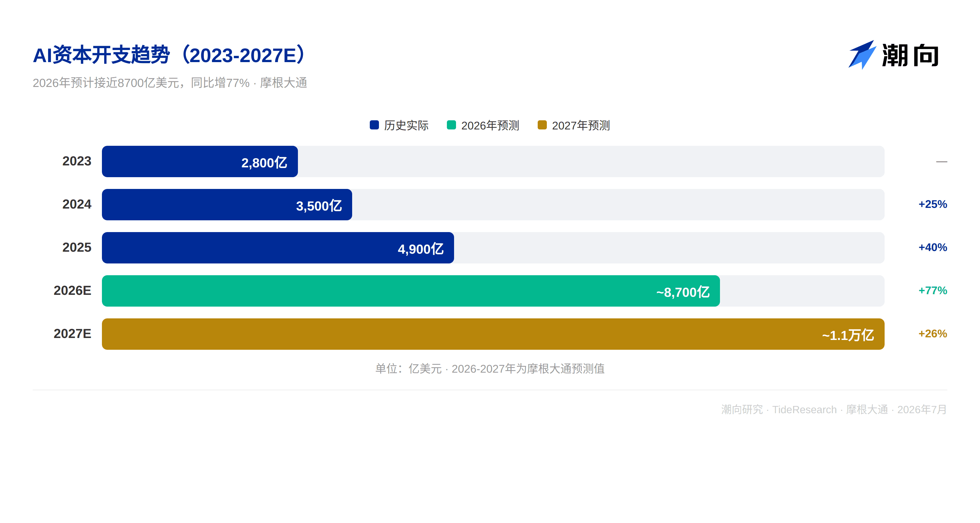
Task: Click the +25% growth figure
Action: [932, 204]
